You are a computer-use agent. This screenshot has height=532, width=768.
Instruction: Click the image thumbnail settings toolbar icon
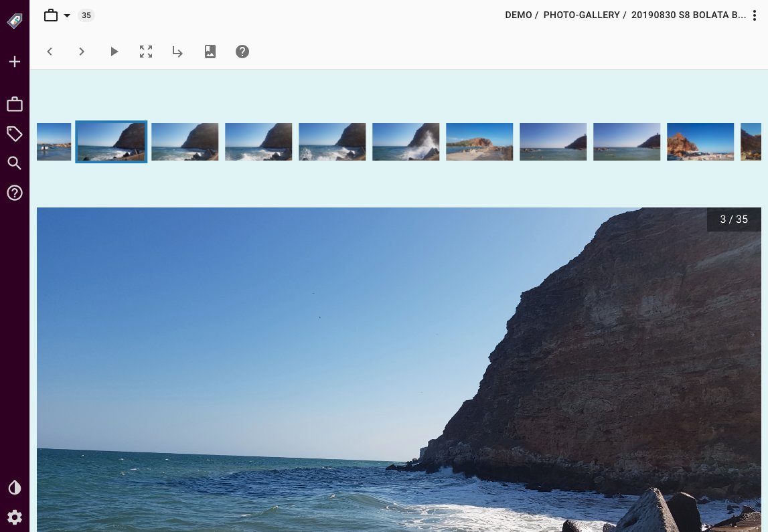click(210, 52)
